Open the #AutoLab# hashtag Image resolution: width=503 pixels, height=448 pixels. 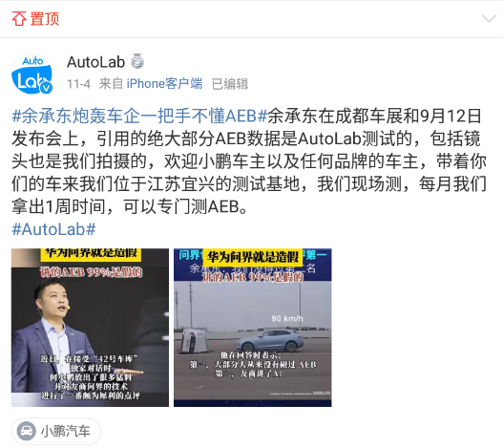pyautogui.click(x=53, y=229)
